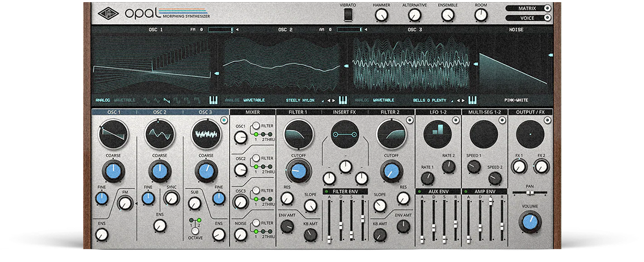Screen dimensions: 644x262
Task: Select the sawtooth waveform icon for OSC 1
Action: point(167,100)
